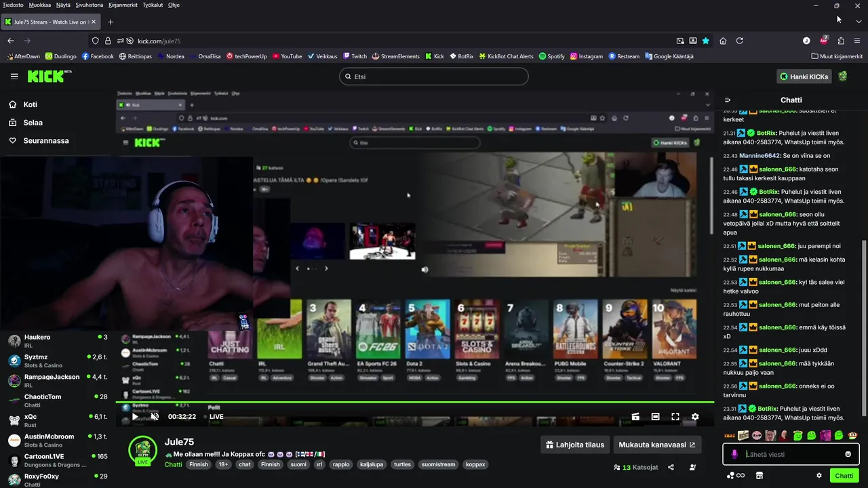Expand the Muut kirjanmerkit bookmarks folder
The height and width of the screenshot is (488, 868).
837,56
